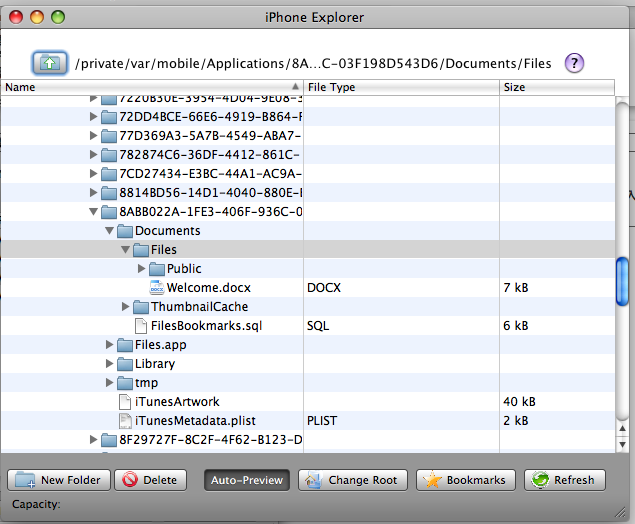Collapse the 8ABB022A-1FE3 folder

point(94,212)
